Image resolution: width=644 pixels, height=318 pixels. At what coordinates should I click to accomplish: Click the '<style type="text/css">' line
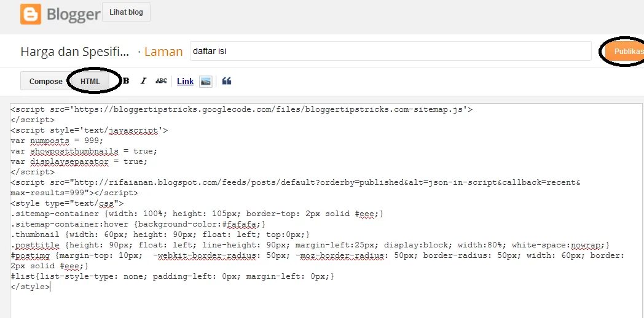point(67,203)
